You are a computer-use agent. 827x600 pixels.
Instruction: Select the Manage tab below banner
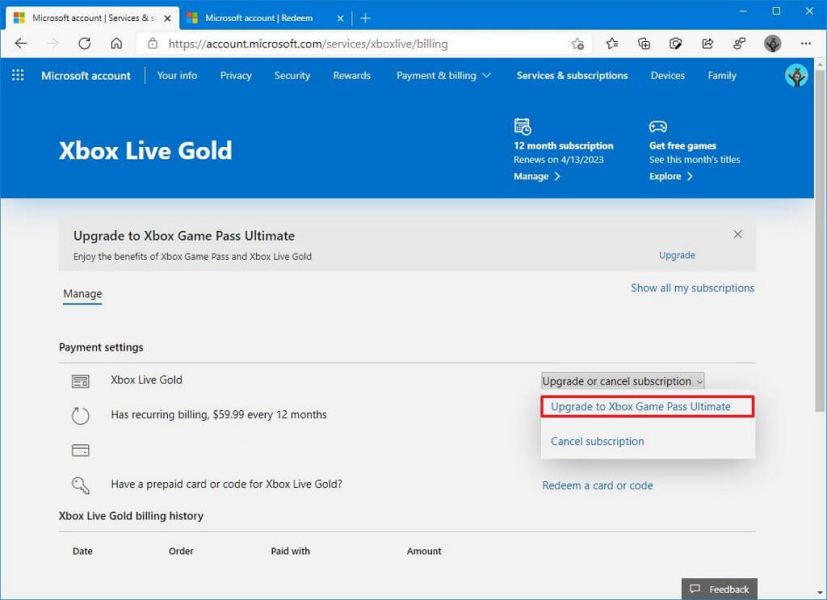tap(83, 294)
